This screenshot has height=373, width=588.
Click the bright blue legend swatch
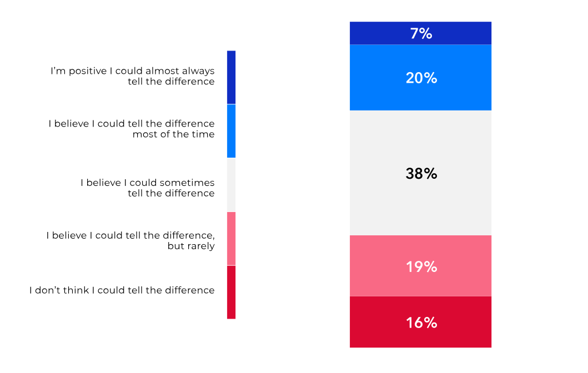231,131
